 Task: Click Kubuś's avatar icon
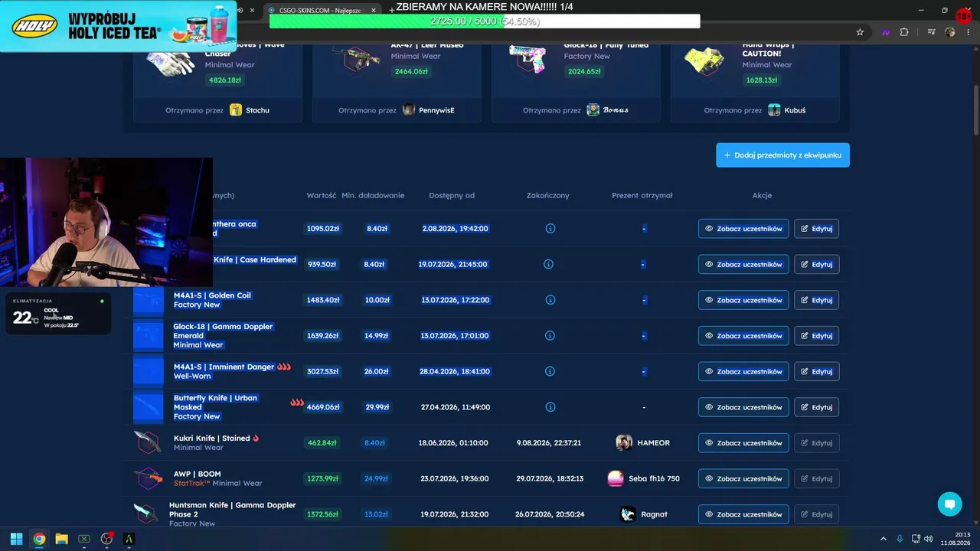pos(775,110)
